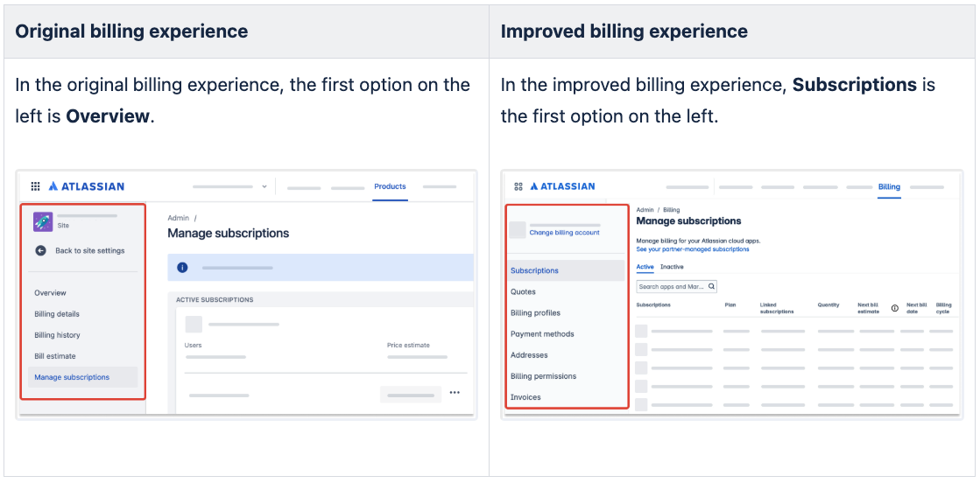The image size is (980, 483).
Task: Click the ACTIVE SUBSCRIPTIONS section heading
Action: point(215,300)
